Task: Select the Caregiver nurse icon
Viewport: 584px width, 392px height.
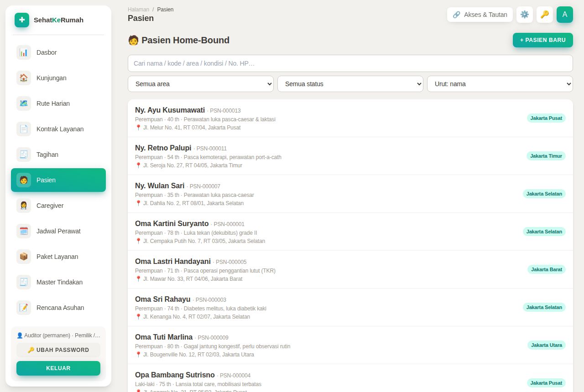Action: coord(24,206)
